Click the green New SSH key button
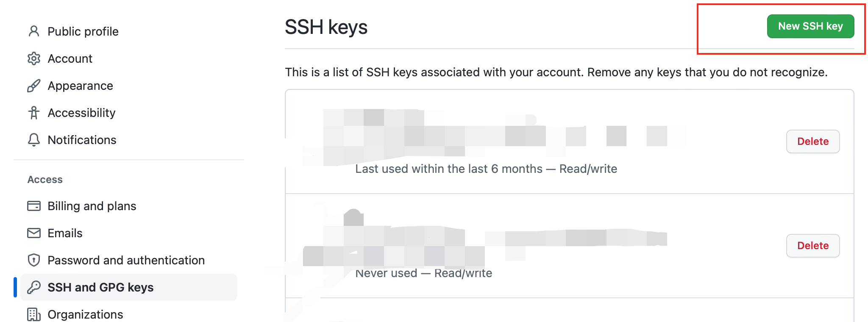The height and width of the screenshot is (322, 868). [810, 26]
